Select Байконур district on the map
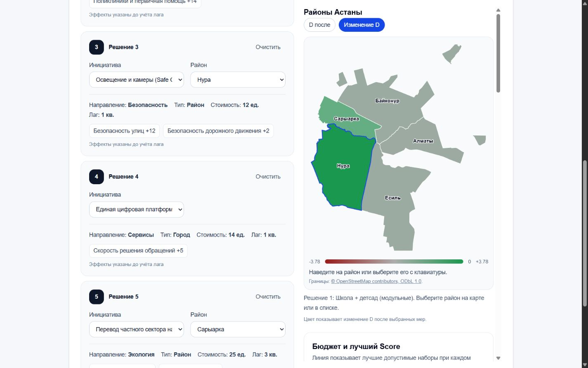The width and height of the screenshot is (588, 368). click(387, 100)
